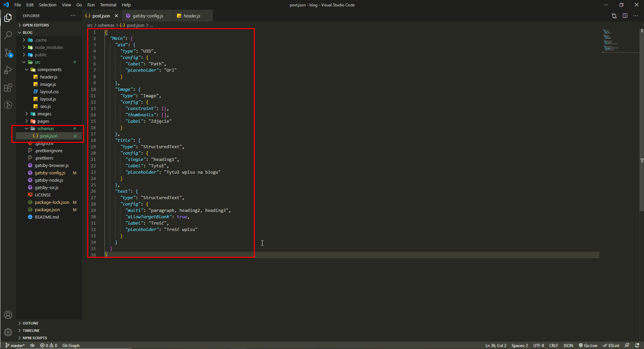Open the View menu
The height and width of the screenshot is (349, 644).
click(66, 5)
